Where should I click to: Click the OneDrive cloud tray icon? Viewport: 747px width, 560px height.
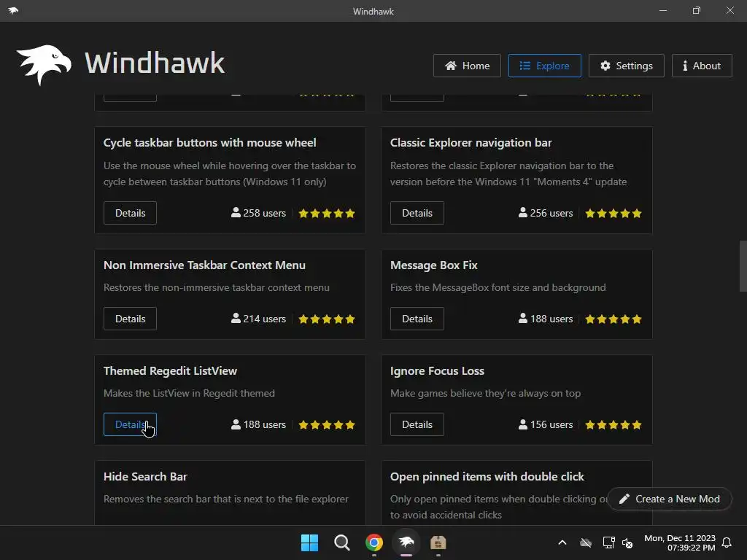pyautogui.click(x=586, y=542)
